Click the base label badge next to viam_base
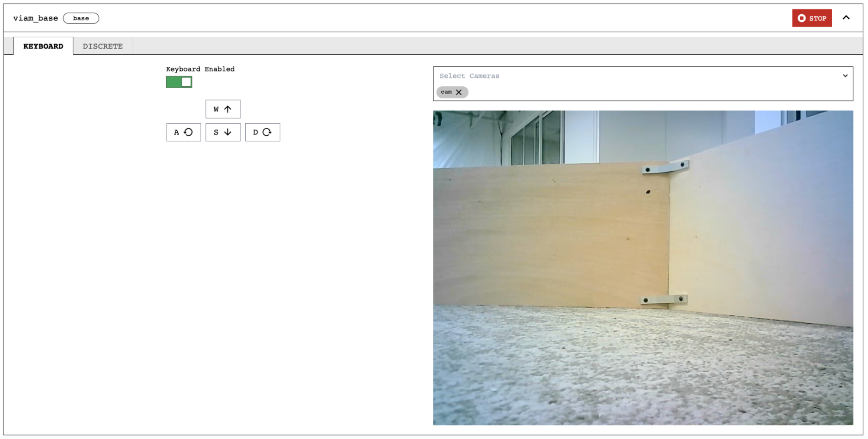The width and height of the screenshot is (868, 439). pos(81,18)
